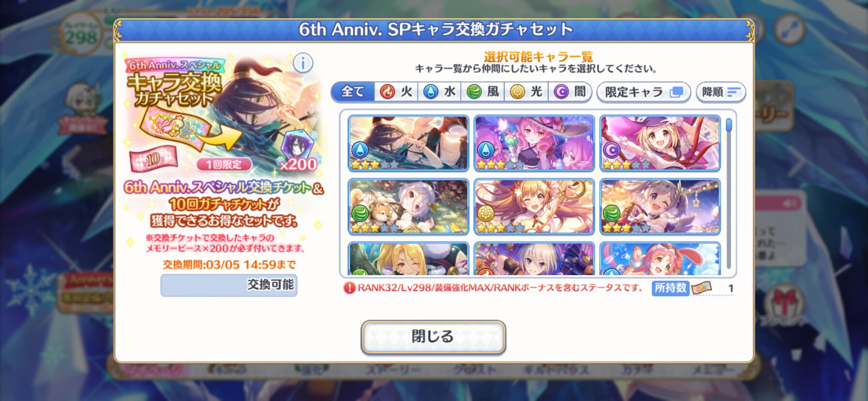The height and width of the screenshot is (401, 868).
Task: Choose the blonde witch-hat dark character card
Action: 660,143
